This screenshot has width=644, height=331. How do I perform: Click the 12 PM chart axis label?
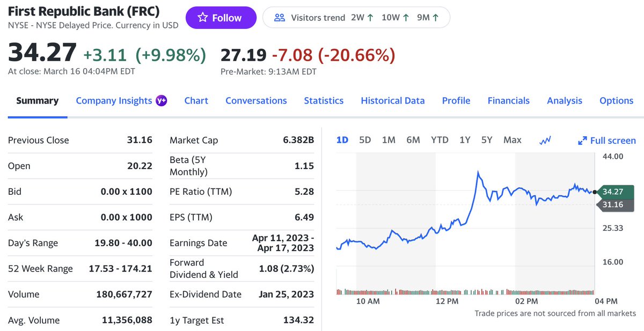[447, 301]
